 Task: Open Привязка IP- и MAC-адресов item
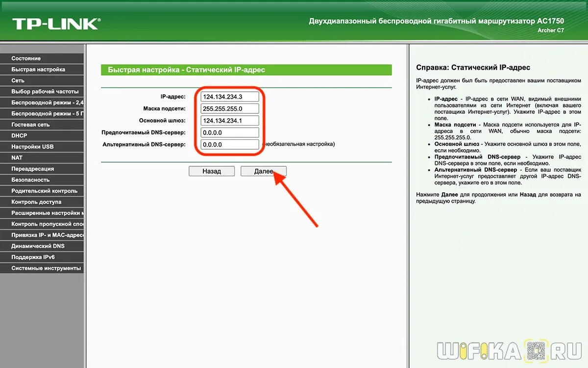pos(42,235)
